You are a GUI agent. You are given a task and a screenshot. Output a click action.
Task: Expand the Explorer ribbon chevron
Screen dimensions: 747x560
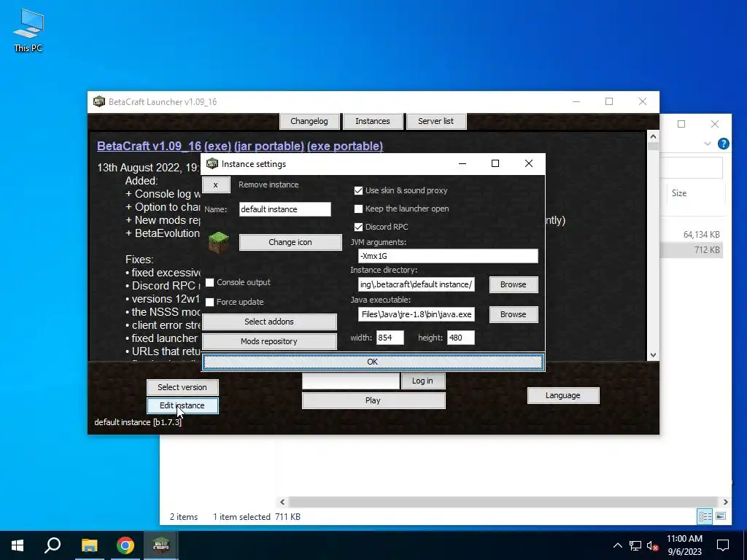point(708,144)
